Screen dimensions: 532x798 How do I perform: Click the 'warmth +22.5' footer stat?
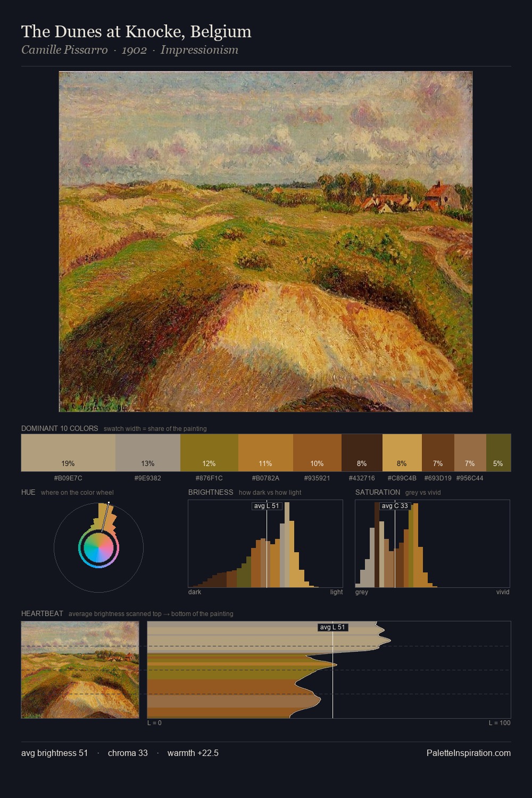193,753
